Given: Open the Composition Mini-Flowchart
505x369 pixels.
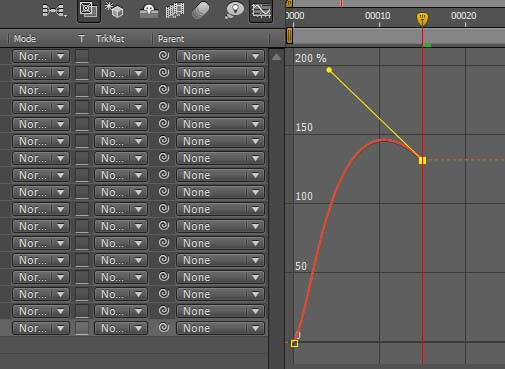Looking at the screenshot, I should click(x=54, y=11).
